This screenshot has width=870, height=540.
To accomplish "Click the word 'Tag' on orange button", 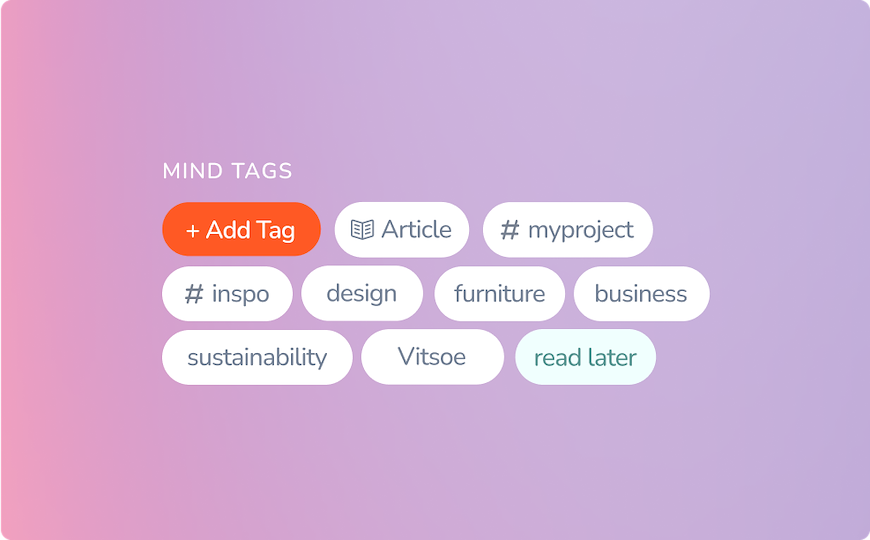I will pyautogui.click(x=275, y=231).
